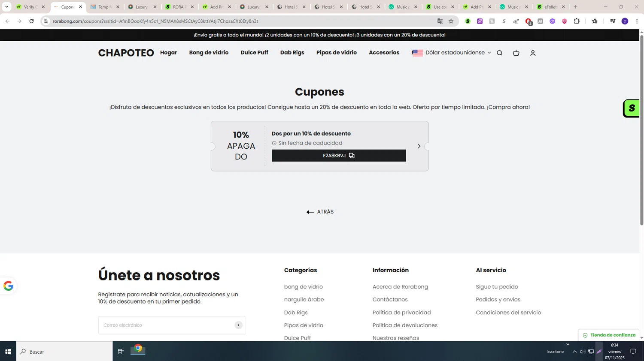Open the bong de vidrio footer link
This screenshot has height=361, width=644.
304,287
